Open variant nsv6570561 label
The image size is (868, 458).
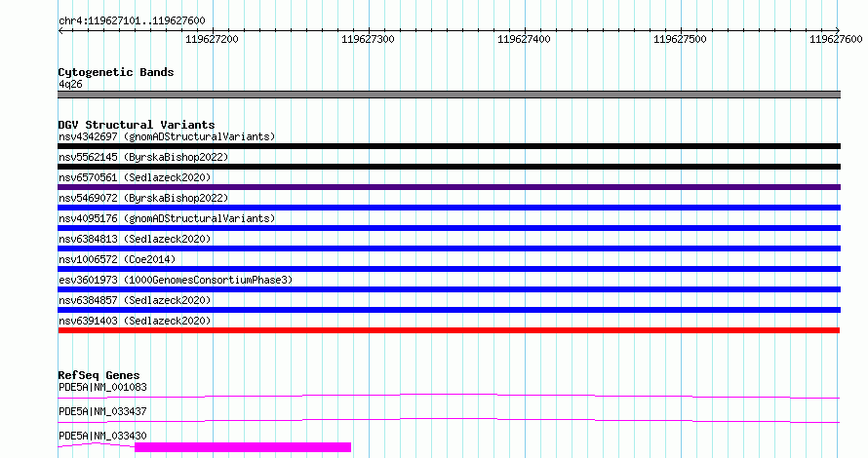pos(135,177)
